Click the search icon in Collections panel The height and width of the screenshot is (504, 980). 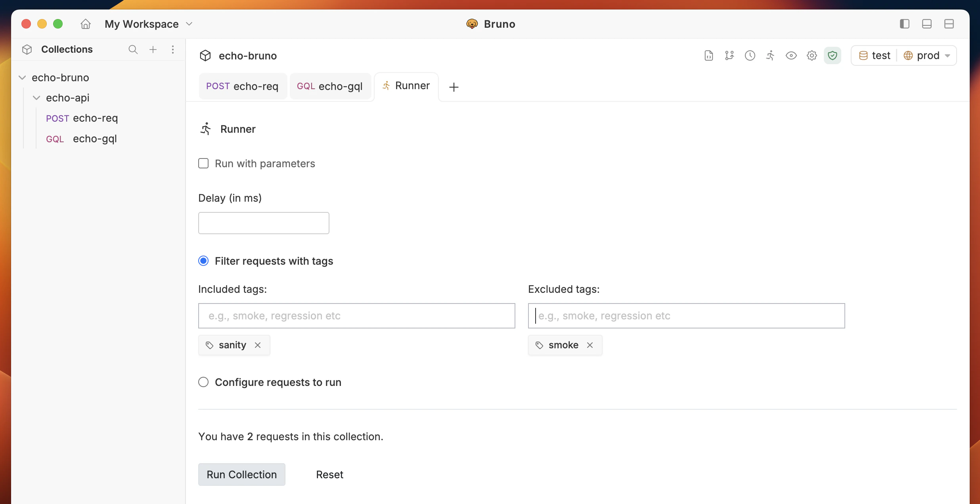133,50
